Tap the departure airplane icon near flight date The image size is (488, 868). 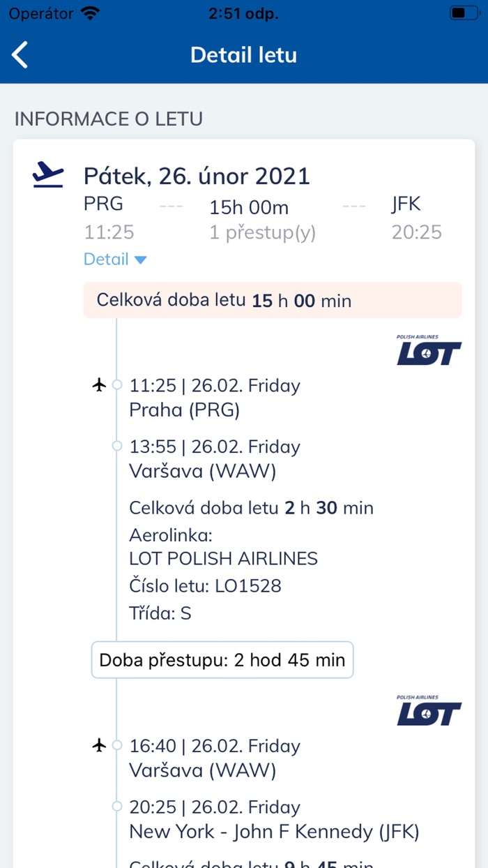(48, 174)
